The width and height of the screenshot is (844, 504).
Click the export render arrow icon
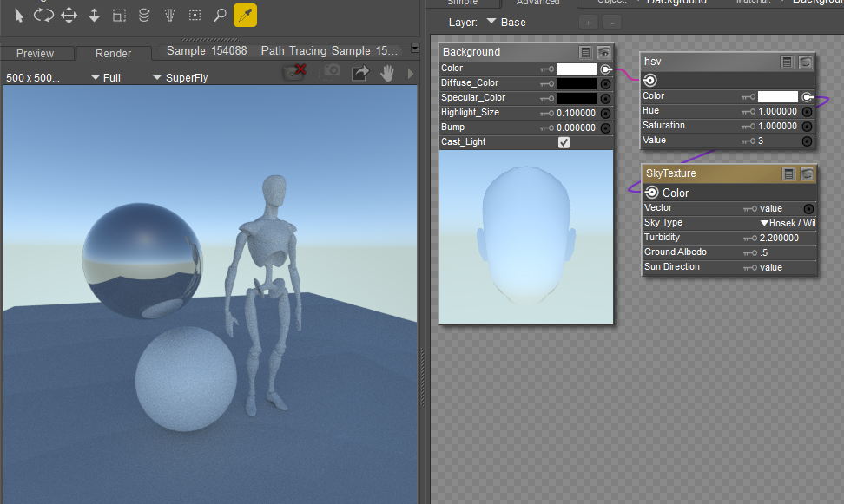pyautogui.click(x=359, y=74)
